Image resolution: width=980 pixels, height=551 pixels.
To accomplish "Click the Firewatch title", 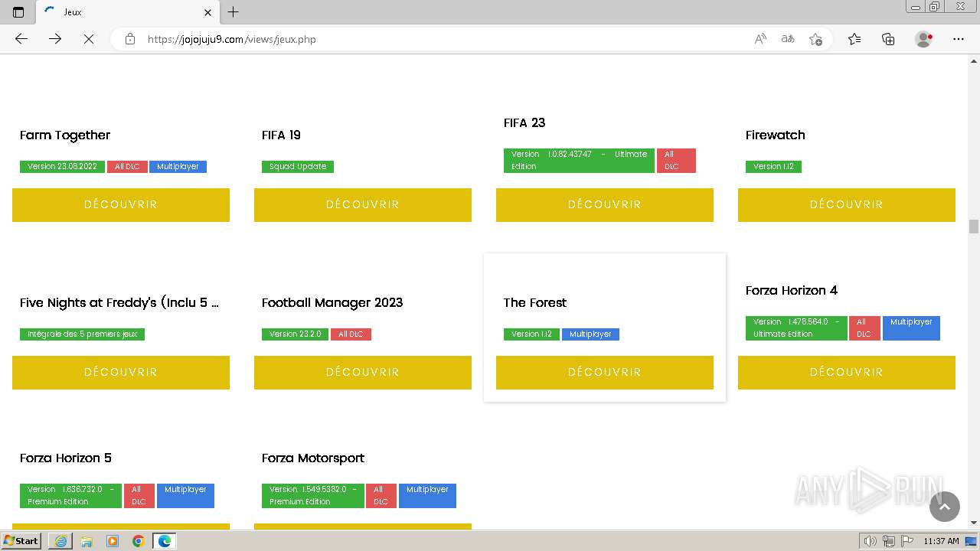I will (x=776, y=135).
